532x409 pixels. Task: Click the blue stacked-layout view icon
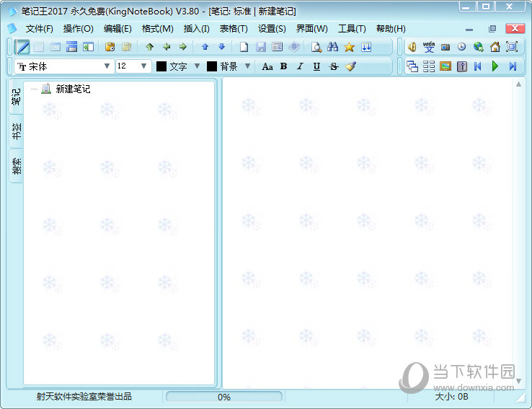tap(71, 47)
